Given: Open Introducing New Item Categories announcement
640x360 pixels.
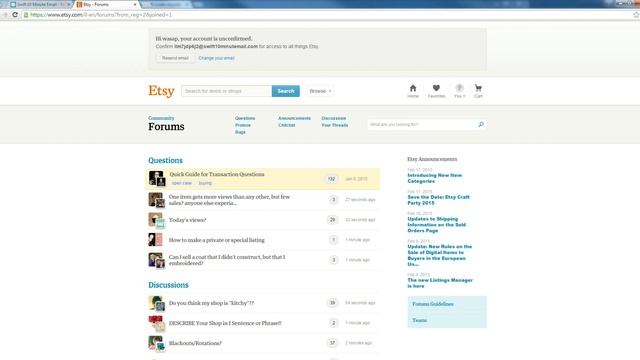Looking at the screenshot, I should 435,178.
